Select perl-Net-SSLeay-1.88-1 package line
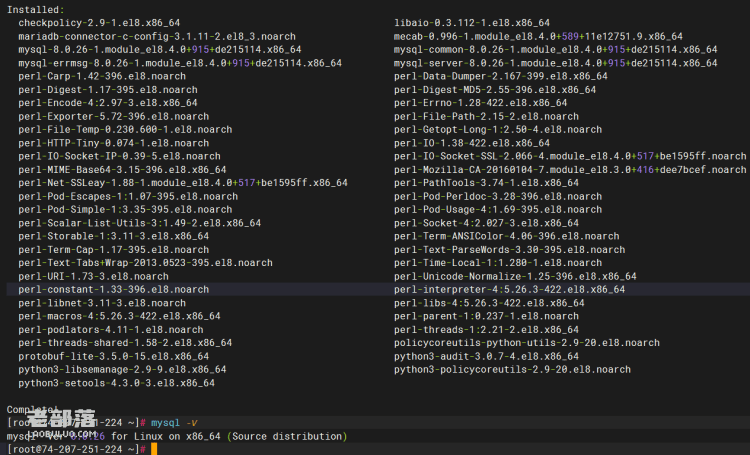 (183, 183)
